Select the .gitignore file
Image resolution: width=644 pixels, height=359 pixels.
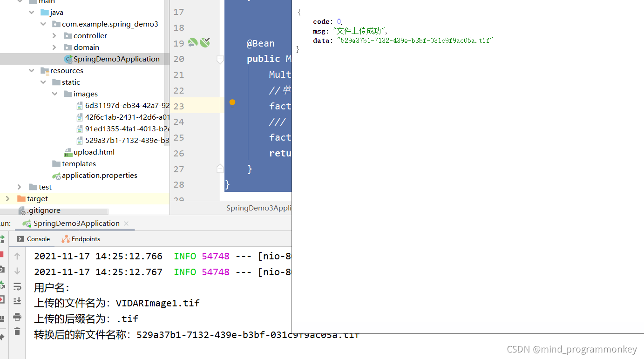(x=39, y=210)
